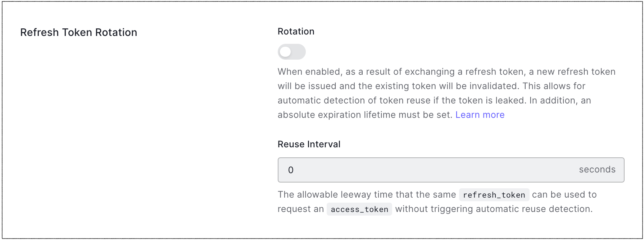
Task: Click "The allowable leeway time" text
Action: tap(367, 194)
